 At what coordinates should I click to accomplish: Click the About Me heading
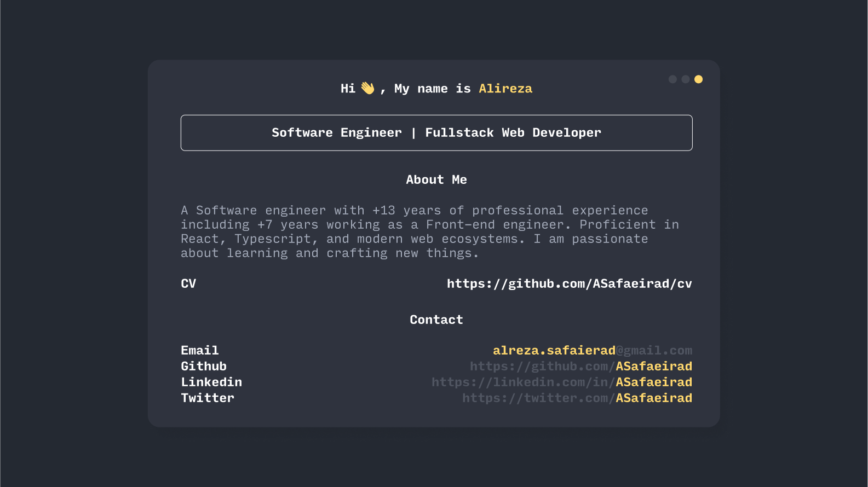(x=436, y=179)
